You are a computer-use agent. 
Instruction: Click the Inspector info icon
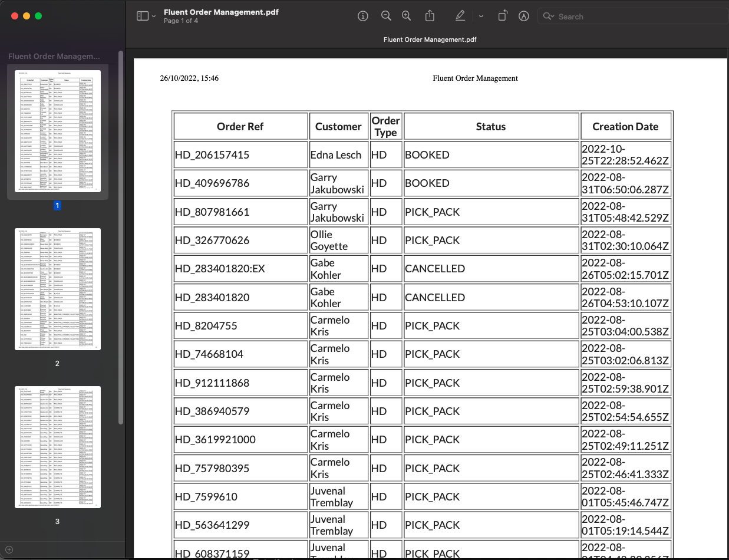point(363,17)
